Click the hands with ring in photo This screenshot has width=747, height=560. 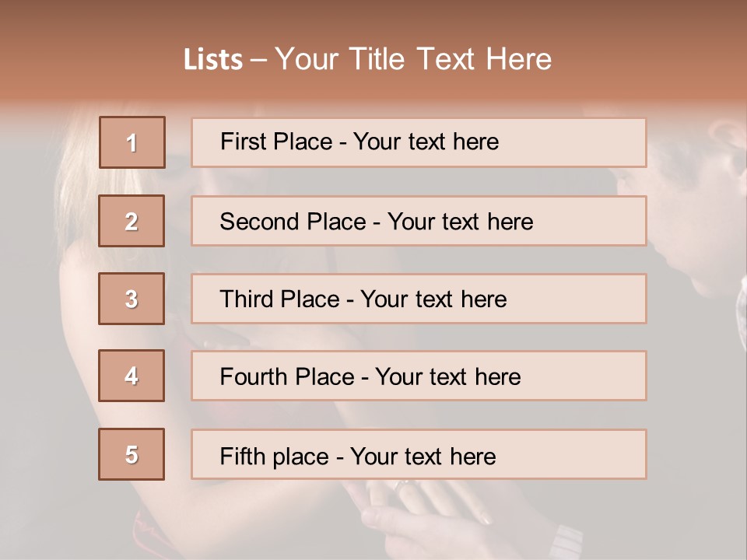[x=412, y=506]
